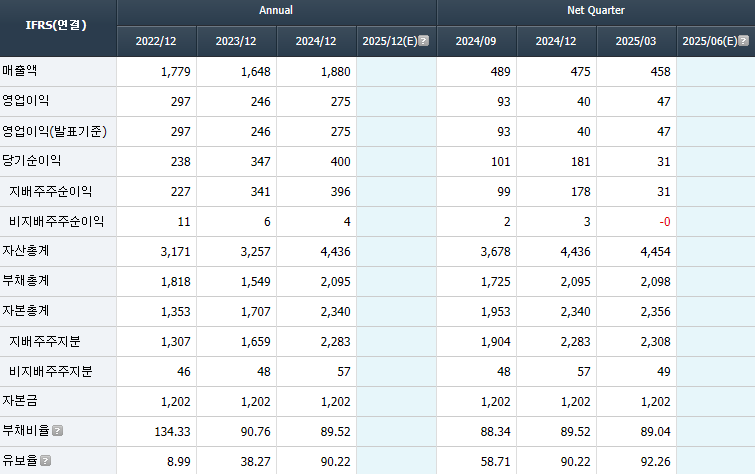The width and height of the screenshot is (755, 474).
Task: Click the 2023/12 column header
Action: (236, 41)
